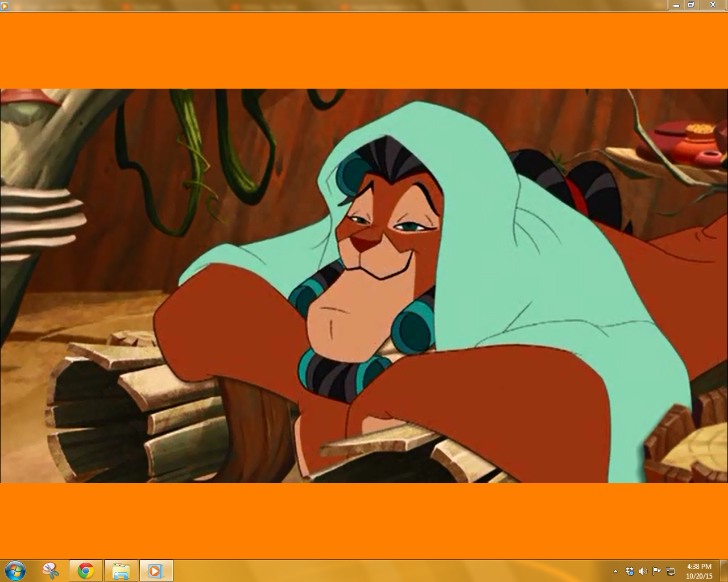
Task: Click the orange bar above the video
Action: 364,50
